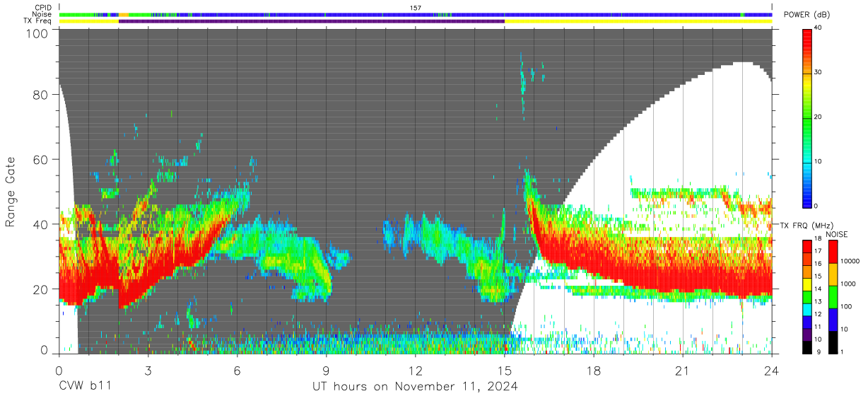Click the 1000 label on the noise legend
Image resolution: width=868 pixels, height=401 pixels.
pos(850,284)
